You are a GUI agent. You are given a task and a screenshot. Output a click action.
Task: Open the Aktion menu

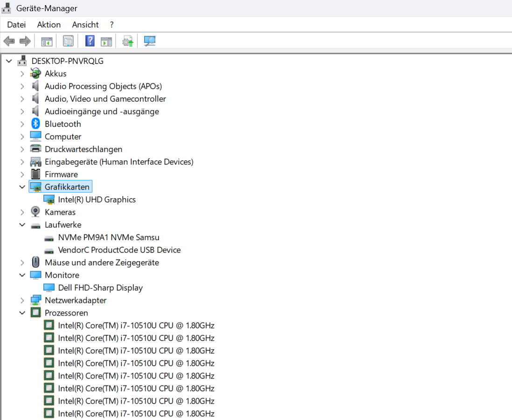click(48, 25)
